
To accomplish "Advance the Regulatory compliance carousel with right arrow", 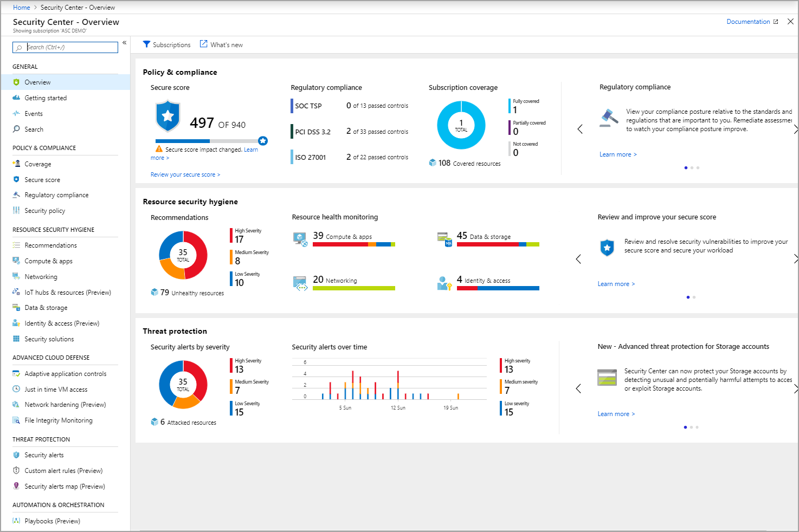I will 796,129.
